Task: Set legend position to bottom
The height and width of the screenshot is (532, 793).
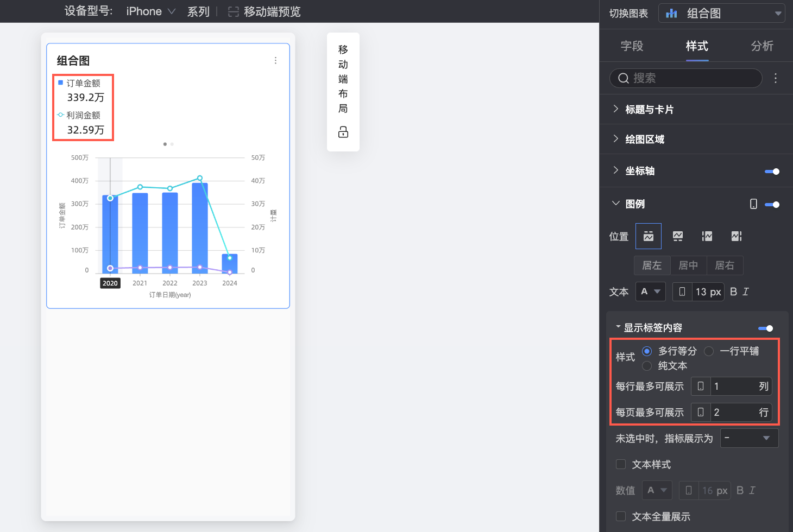Action: click(678, 236)
